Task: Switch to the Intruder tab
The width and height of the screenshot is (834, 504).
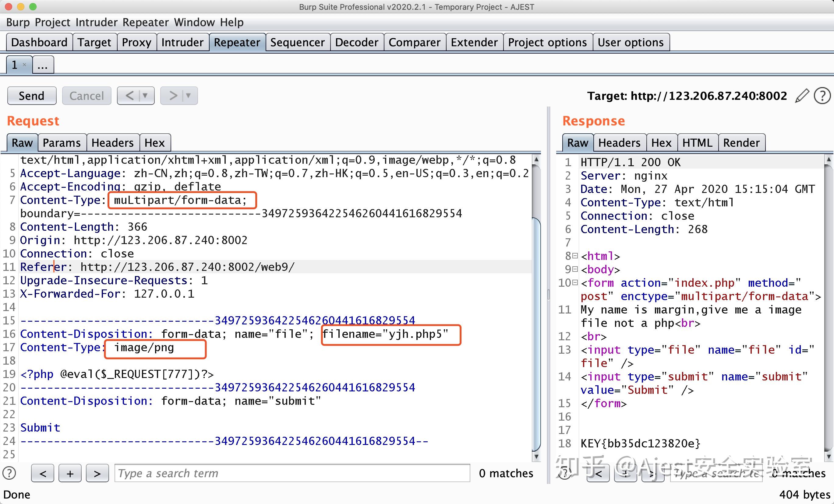Action: point(182,42)
